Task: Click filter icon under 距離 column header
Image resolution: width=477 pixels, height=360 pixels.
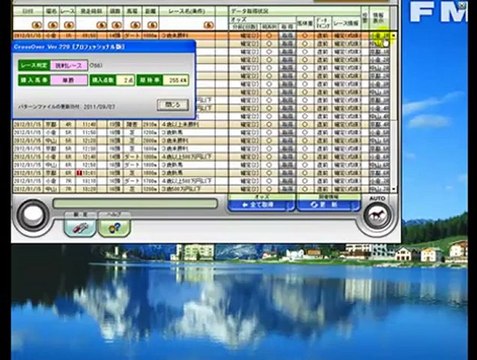Action: pos(152,25)
